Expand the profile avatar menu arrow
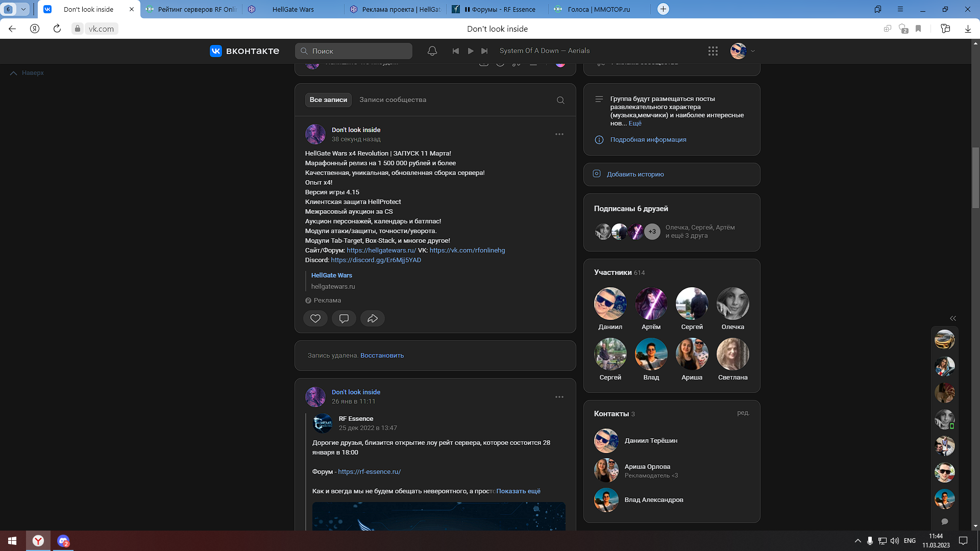Screen dimensions: 980x551 point(753,51)
